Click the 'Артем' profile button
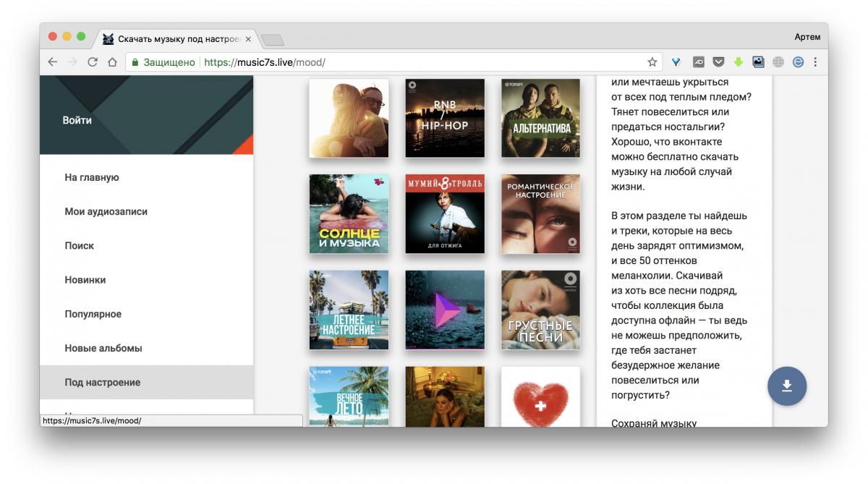 click(807, 37)
